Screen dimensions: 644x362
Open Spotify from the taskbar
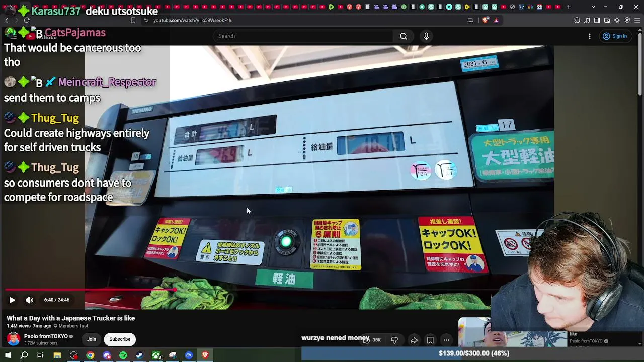pyautogui.click(x=123, y=355)
